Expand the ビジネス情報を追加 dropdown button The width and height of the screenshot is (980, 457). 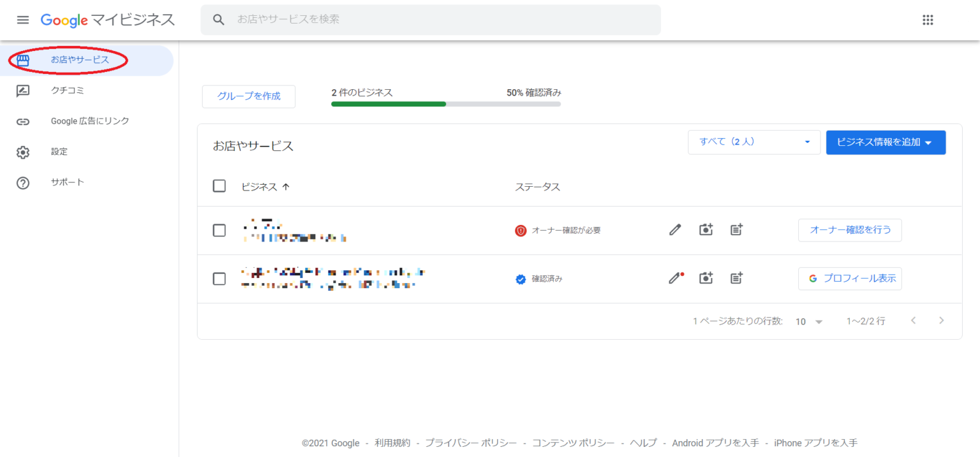tap(885, 143)
